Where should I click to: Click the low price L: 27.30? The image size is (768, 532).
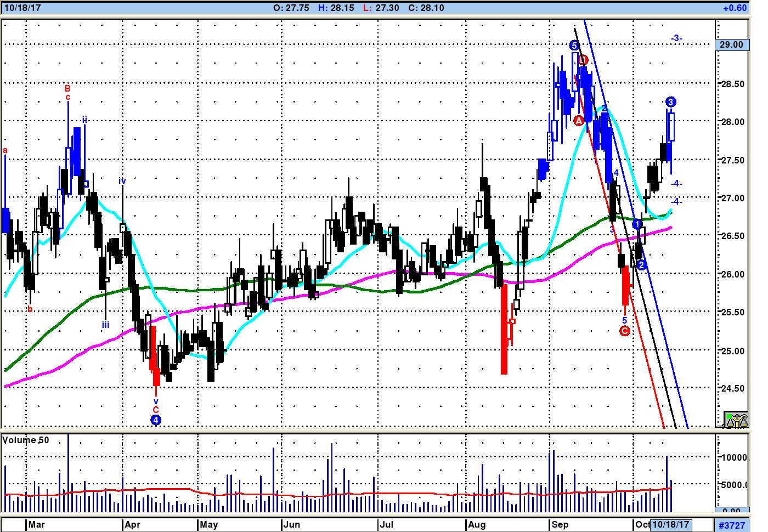click(381, 8)
